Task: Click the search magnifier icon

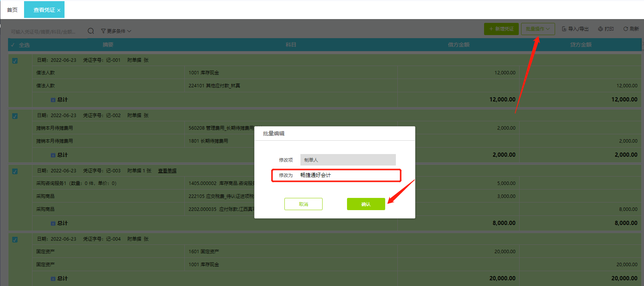Action: coord(91,31)
